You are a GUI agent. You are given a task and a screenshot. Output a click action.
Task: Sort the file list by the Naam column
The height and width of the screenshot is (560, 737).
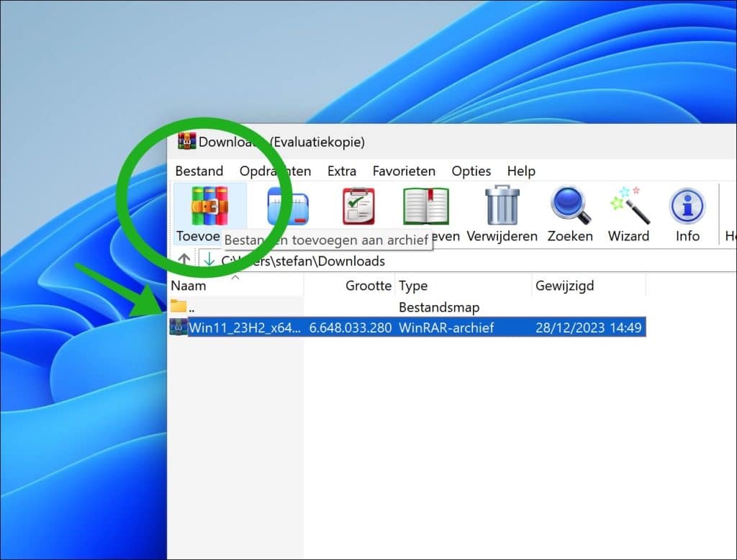click(x=235, y=286)
